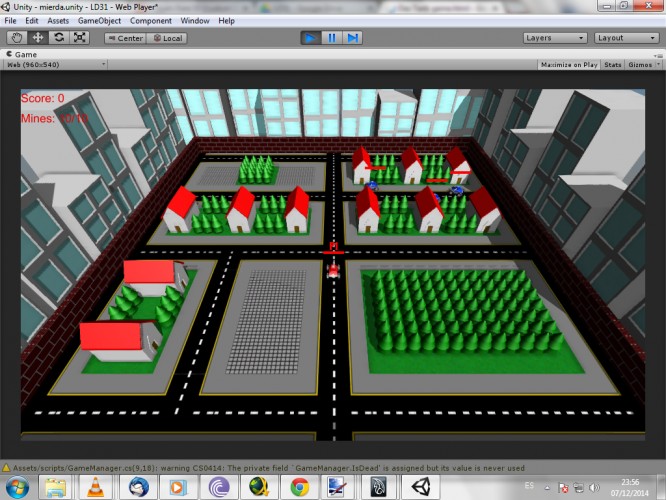Image resolution: width=666 pixels, height=500 pixels.
Task: Click the Action Center flag tray icon
Action: click(x=564, y=488)
